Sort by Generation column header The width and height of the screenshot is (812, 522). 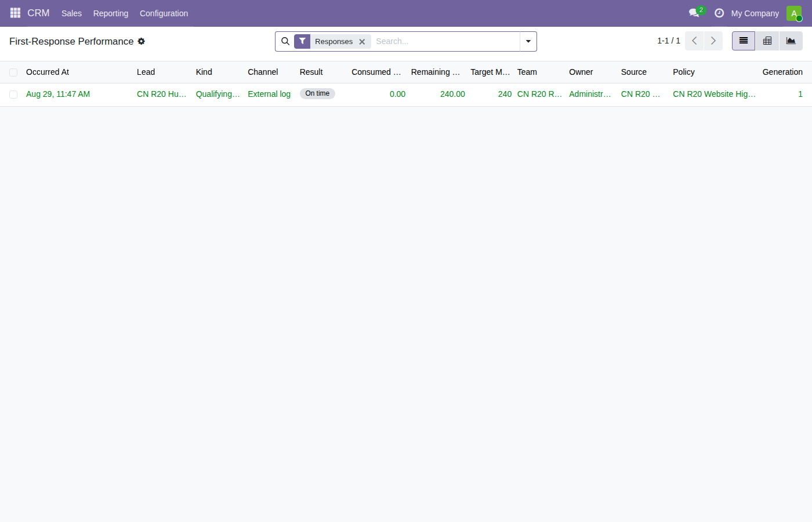click(x=782, y=72)
